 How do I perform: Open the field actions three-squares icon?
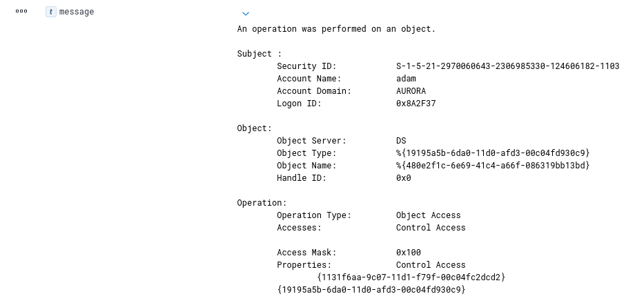click(x=21, y=11)
